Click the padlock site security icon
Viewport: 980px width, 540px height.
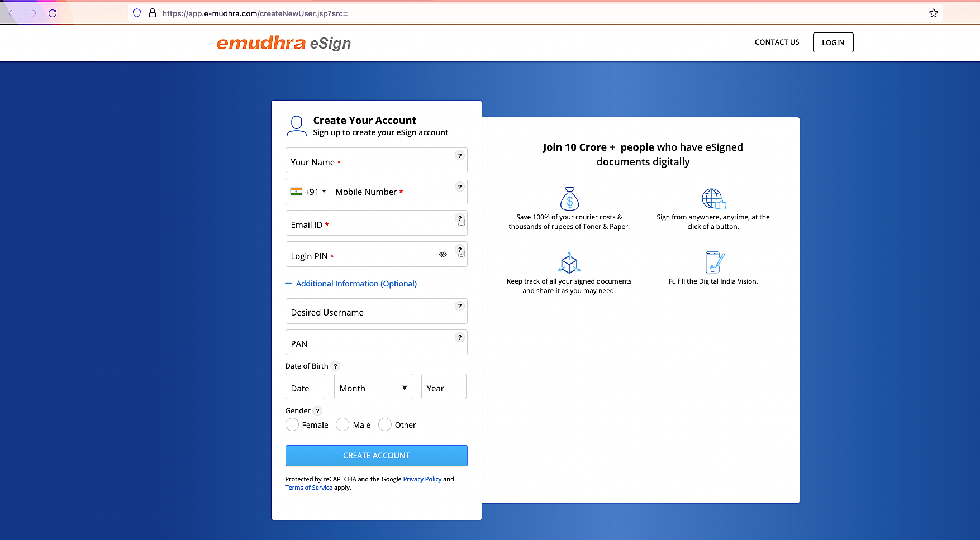click(x=152, y=13)
